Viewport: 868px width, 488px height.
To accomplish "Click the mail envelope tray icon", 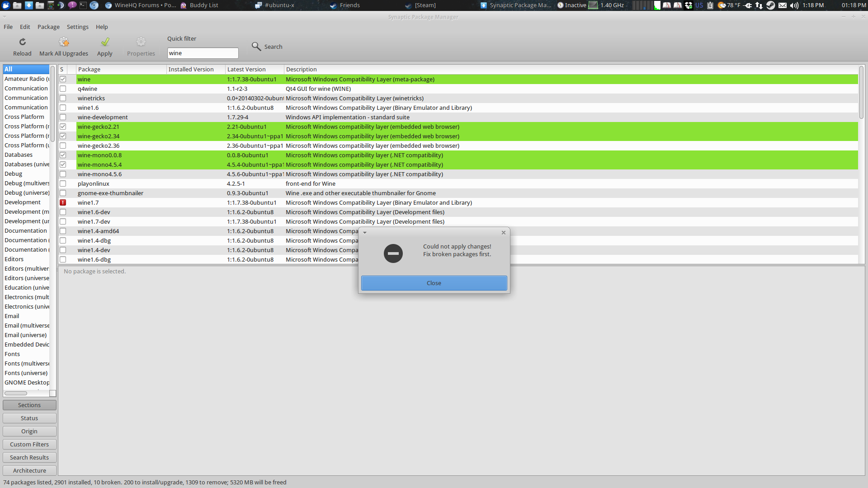I will point(783,5).
